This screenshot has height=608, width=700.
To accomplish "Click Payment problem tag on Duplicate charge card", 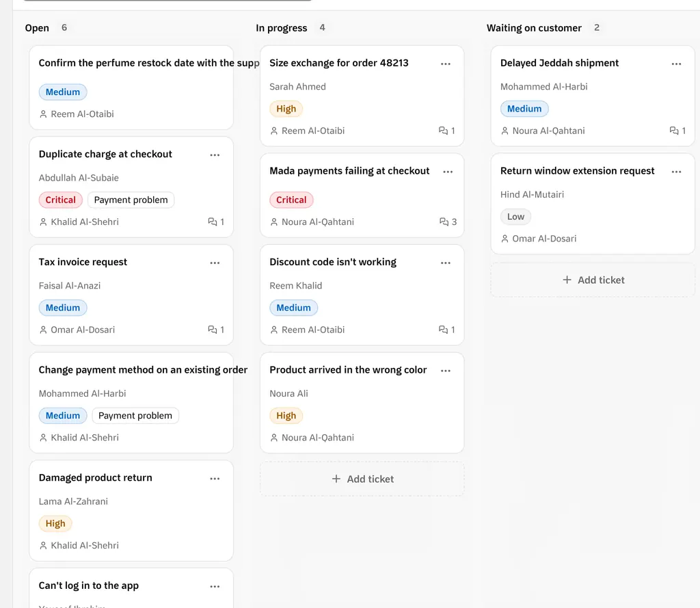I will click(x=131, y=200).
